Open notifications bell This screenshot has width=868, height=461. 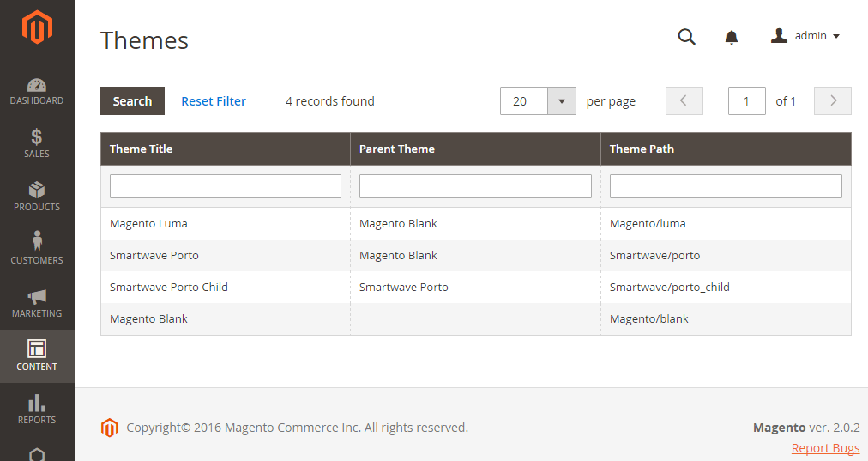pos(732,37)
